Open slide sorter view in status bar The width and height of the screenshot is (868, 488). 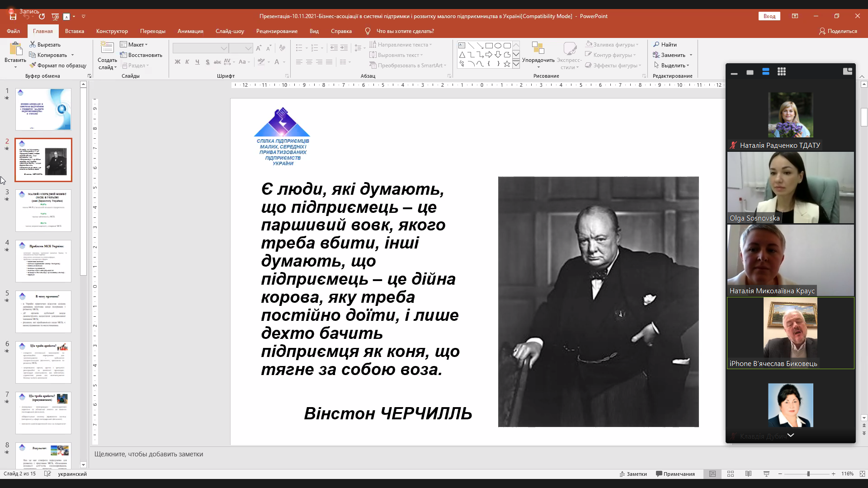tap(731, 474)
